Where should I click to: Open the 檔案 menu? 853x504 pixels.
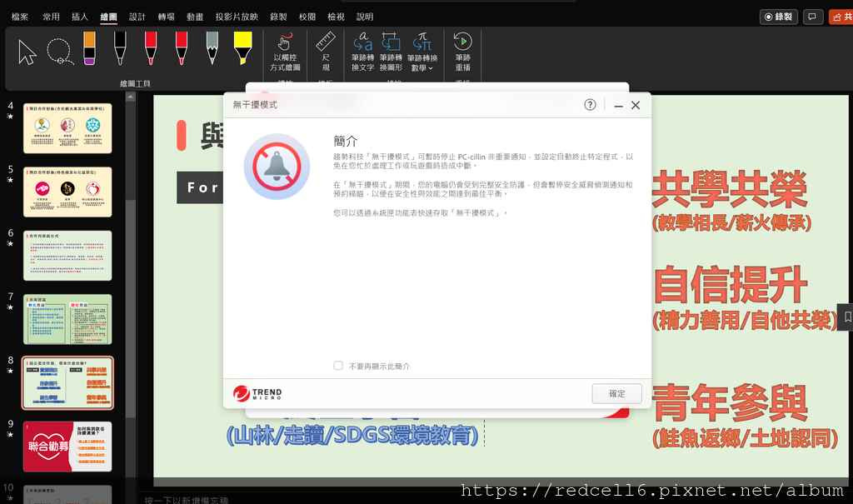20,17
